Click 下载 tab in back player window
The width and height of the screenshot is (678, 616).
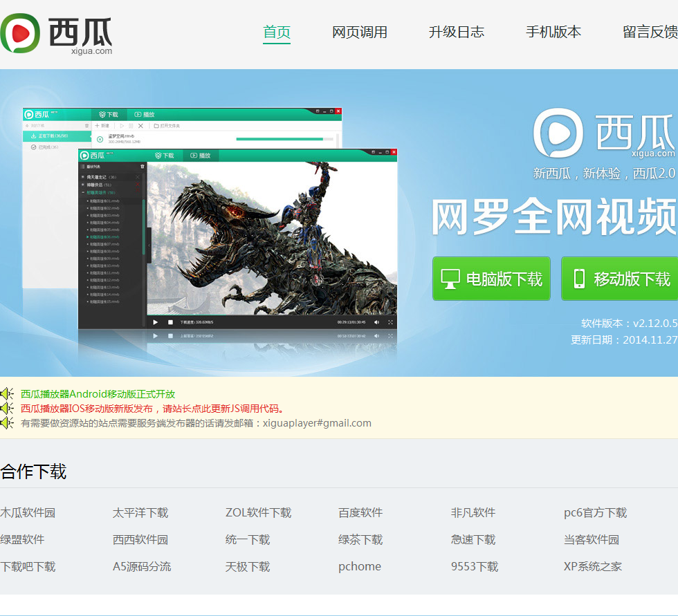[109, 115]
